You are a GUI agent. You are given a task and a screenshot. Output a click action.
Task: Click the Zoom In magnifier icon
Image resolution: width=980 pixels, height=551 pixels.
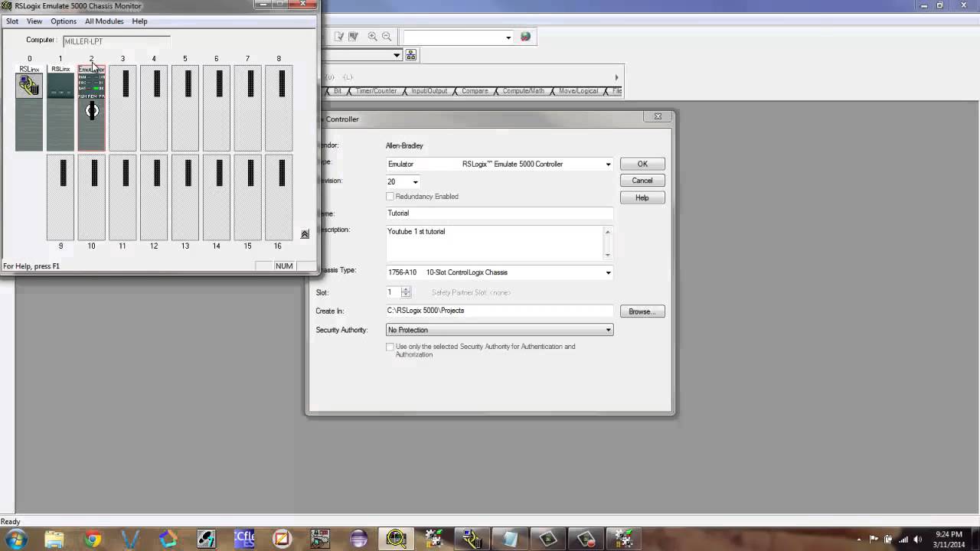pos(373,37)
